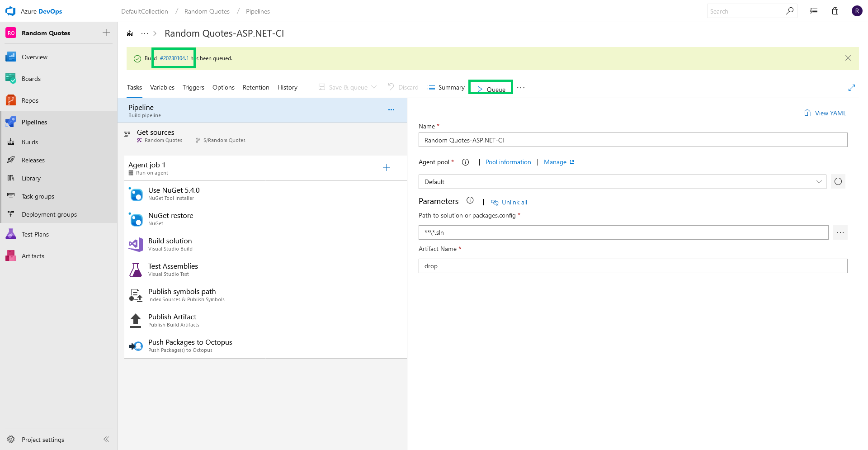
Task: Collapse the sidebar with double chevron
Action: (x=106, y=439)
